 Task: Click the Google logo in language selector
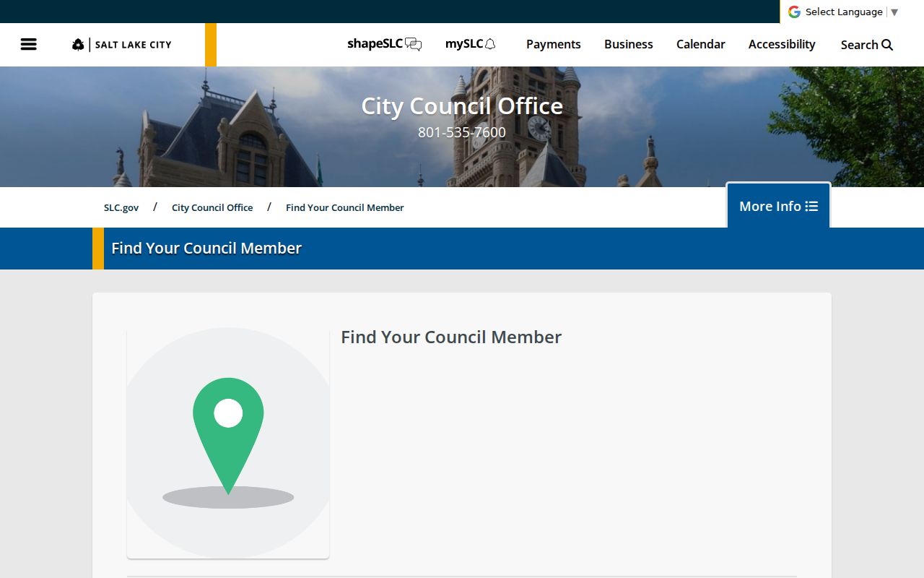pos(794,12)
